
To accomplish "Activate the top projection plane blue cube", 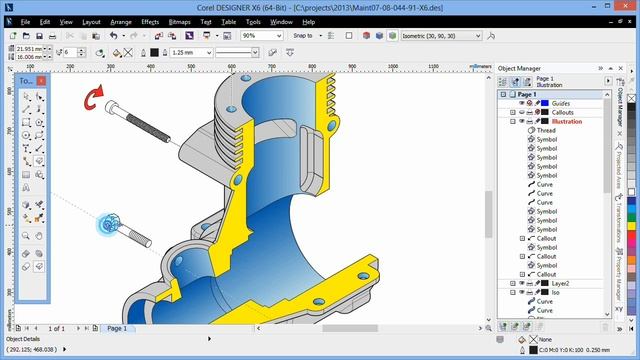I will click(379, 36).
